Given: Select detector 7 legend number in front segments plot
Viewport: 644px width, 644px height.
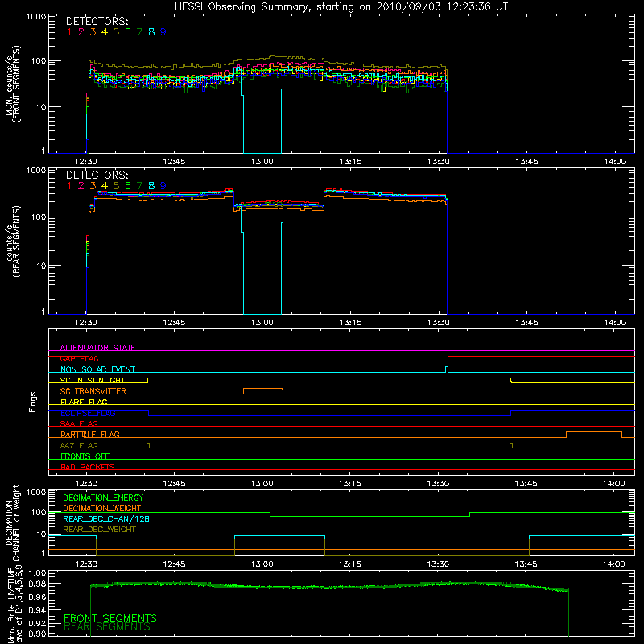Looking at the screenshot, I should pyautogui.click(x=139, y=32).
